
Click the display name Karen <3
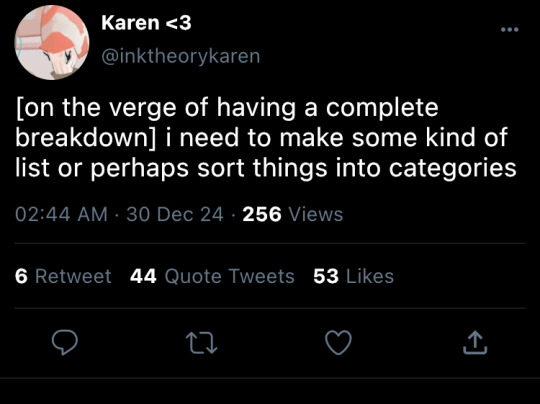pos(146,23)
